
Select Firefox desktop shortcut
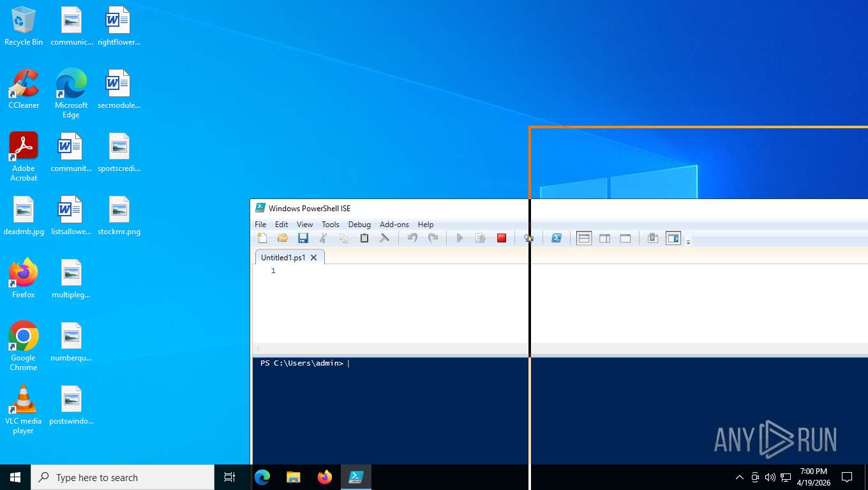24,279
